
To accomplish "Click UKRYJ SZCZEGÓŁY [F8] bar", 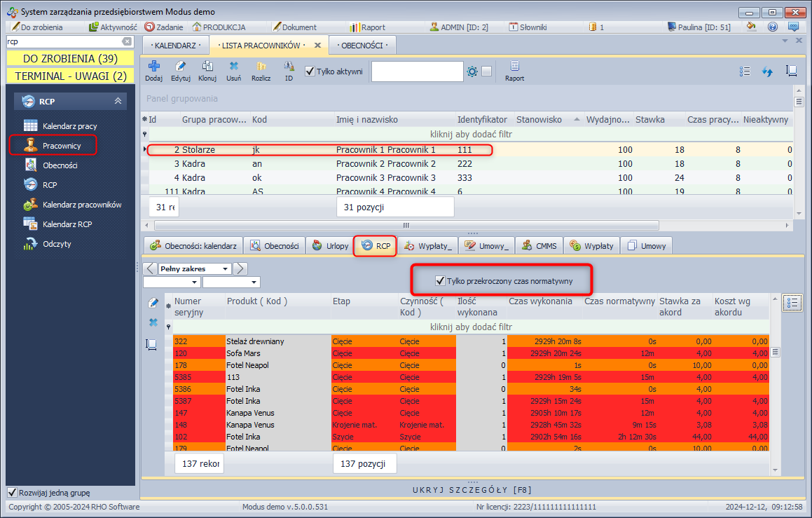I will (x=471, y=489).
